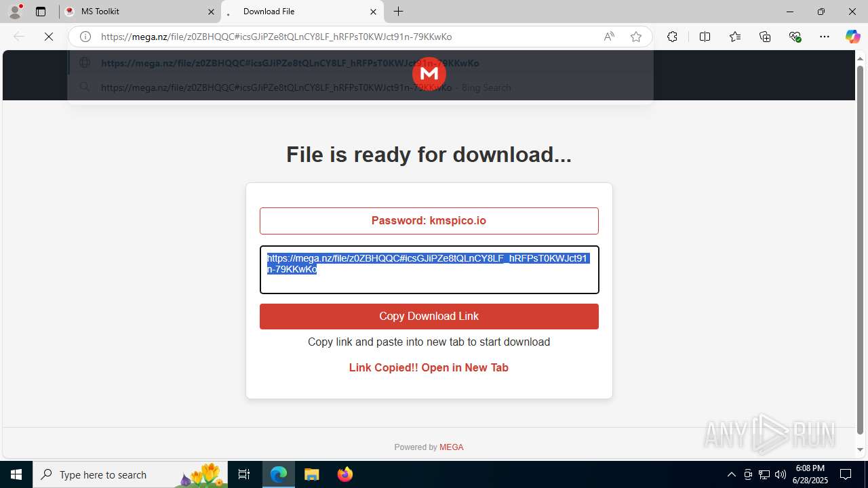The width and height of the screenshot is (868, 488).
Task: Close the Download File tab
Action: coord(373,12)
